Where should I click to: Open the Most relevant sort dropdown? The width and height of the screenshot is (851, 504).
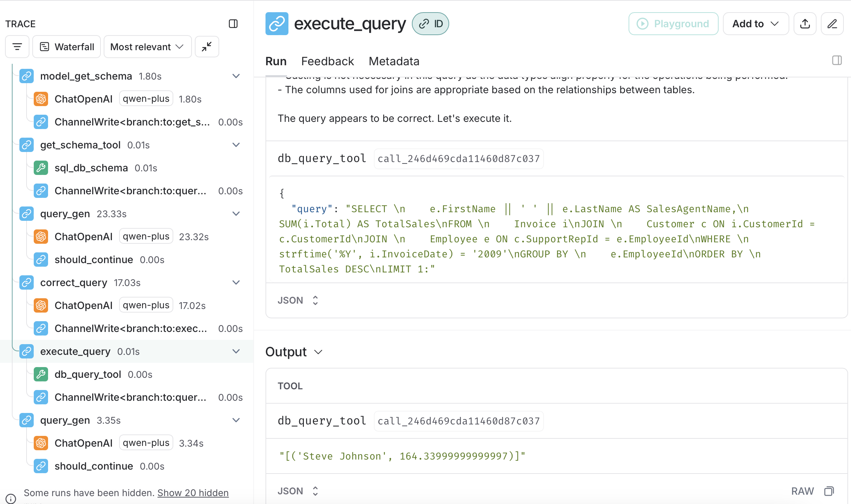click(147, 47)
